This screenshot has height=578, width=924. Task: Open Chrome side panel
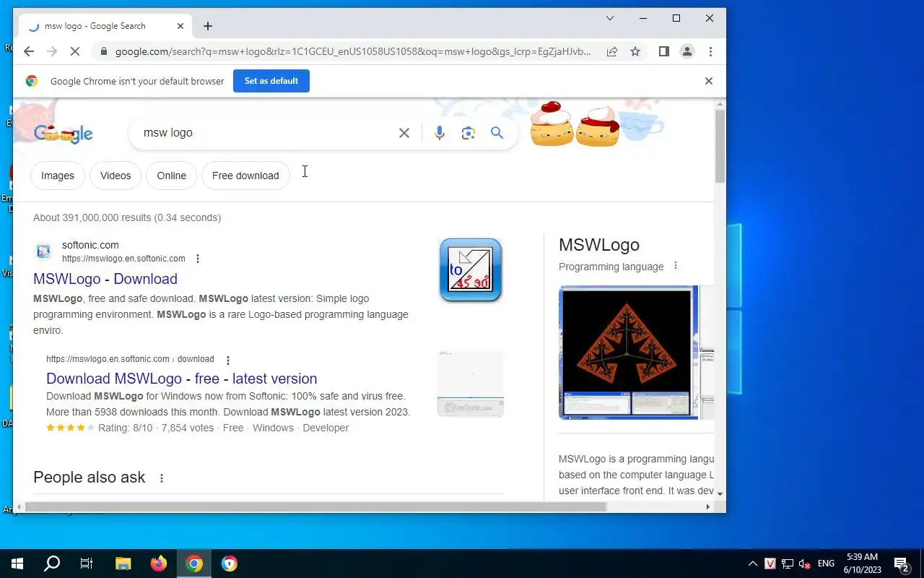coord(664,51)
